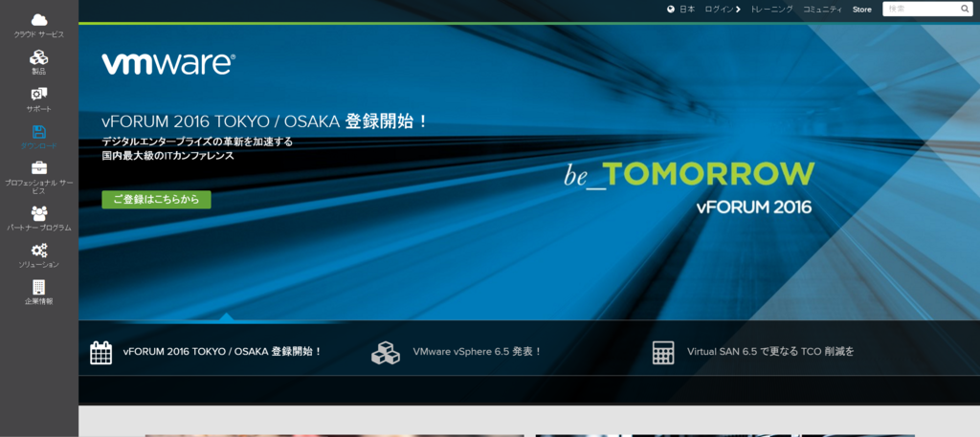Select the Virtual SAN 6.5 TCO 削減 tab
Viewport: 980px width, 437px height.
click(770, 352)
